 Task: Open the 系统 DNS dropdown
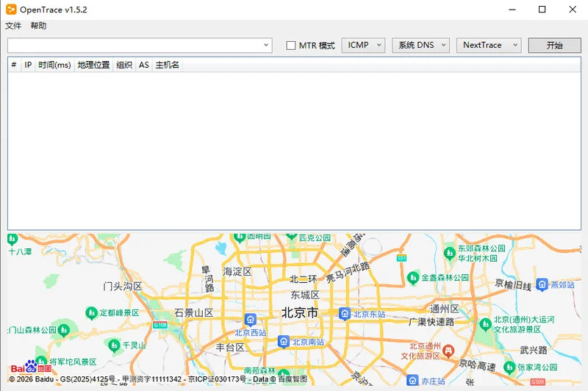click(420, 46)
